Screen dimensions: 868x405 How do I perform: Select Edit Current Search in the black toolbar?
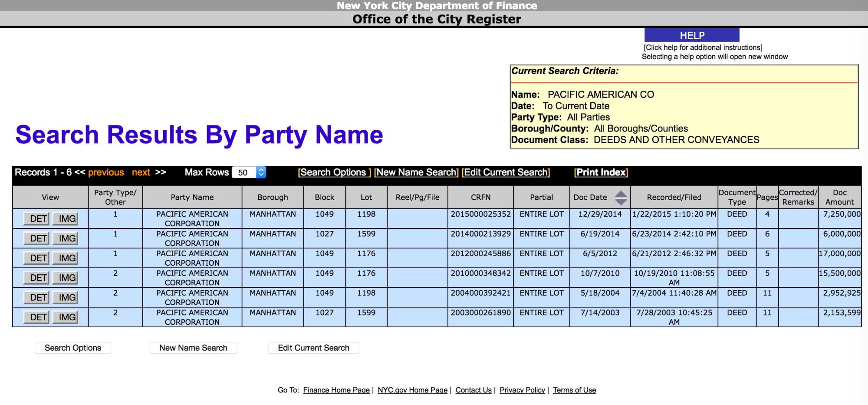pyautogui.click(x=506, y=172)
